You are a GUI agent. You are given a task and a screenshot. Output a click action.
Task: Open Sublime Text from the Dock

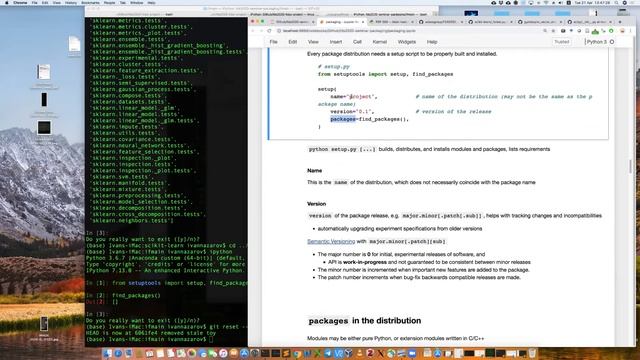[x=287, y=353]
